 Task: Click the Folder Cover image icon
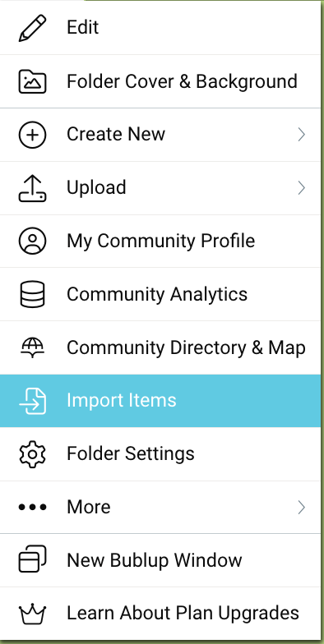(33, 81)
